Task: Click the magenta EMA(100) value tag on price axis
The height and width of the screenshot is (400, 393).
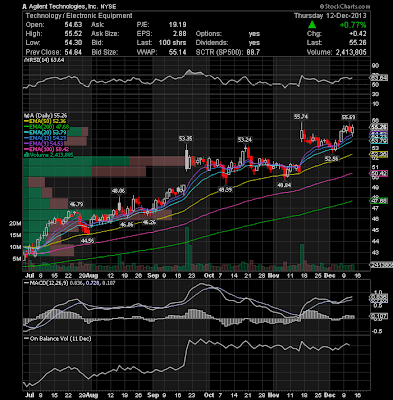Action: tap(379, 173)
